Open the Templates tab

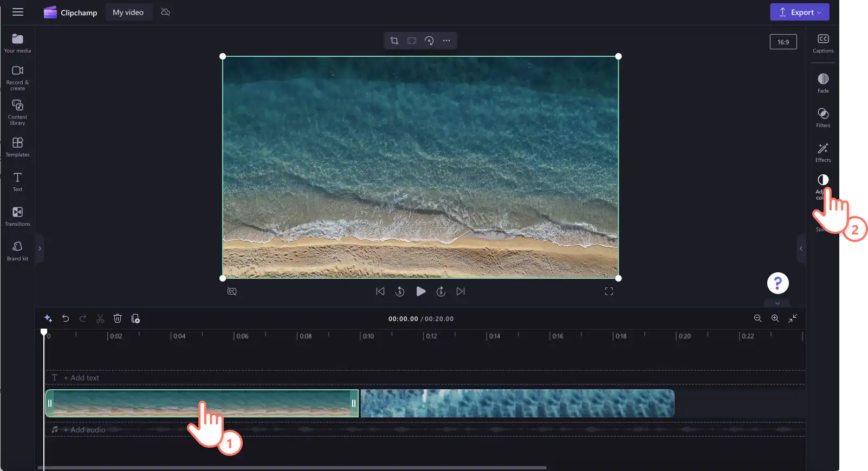17,147
